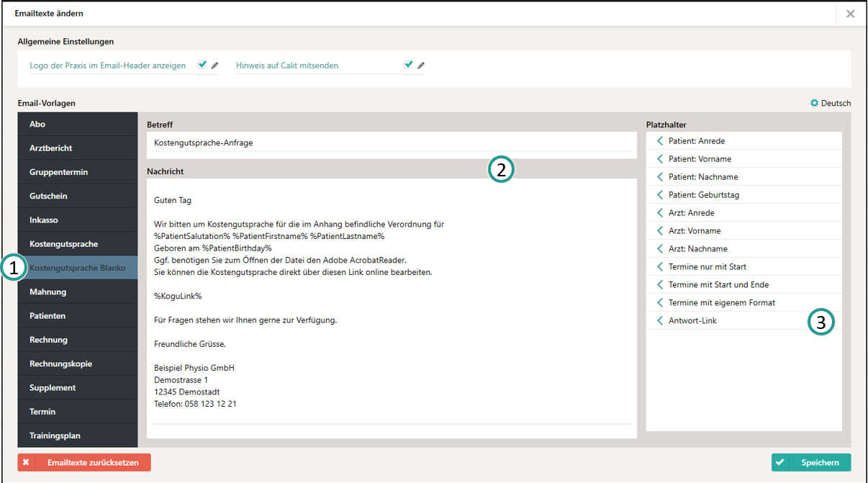The image size is (868, 483).
Task: Click Patient: Anrede placeholder text
Action: point(697,141)
